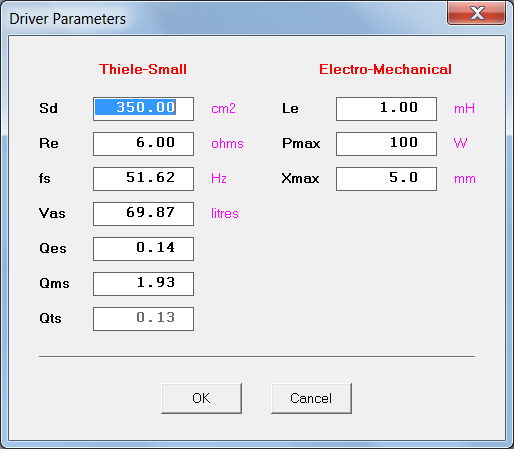Viewport: 514px width, 449px height.
Task: Click the Driver Parameters title bar text
Action: point(68,19)
